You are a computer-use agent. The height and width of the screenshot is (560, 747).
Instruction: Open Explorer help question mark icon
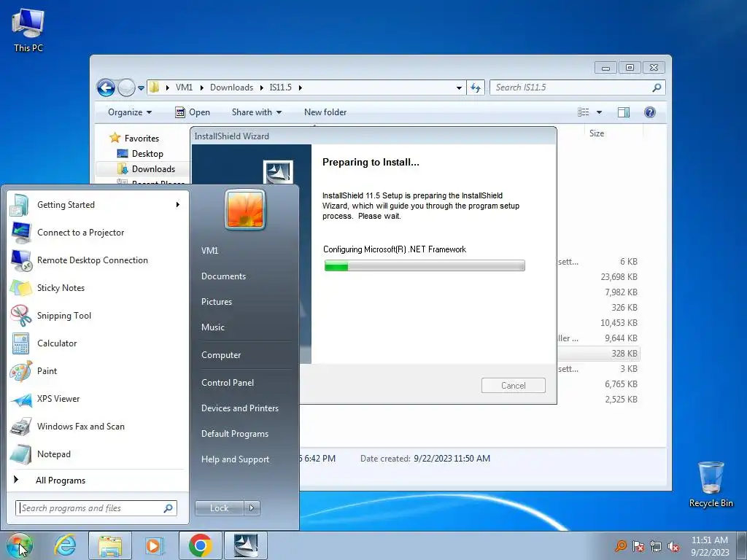click(650, 112)
